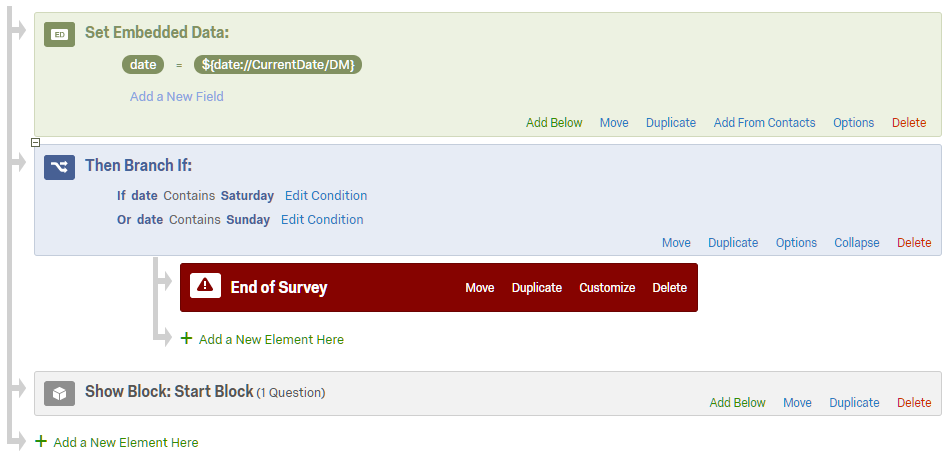Viewport: 951px width, 463px height.
Task: Move the Branch element
Action: [x=676, y=243]
